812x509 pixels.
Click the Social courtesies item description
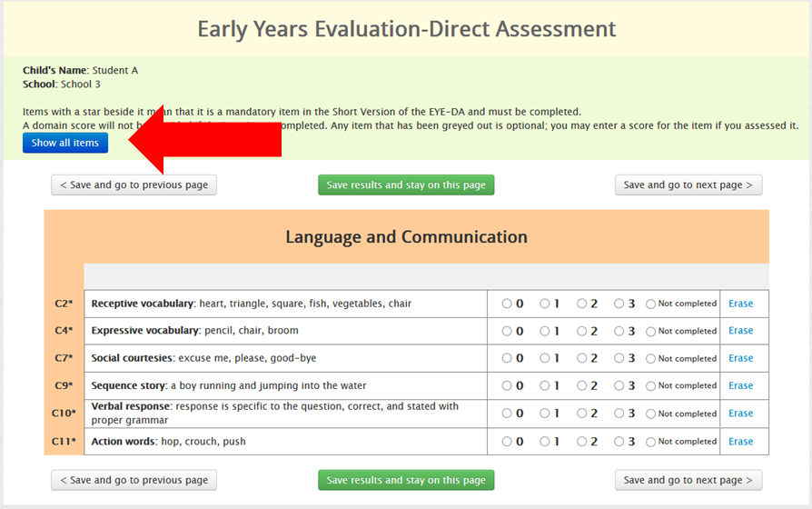click(203, 358)
